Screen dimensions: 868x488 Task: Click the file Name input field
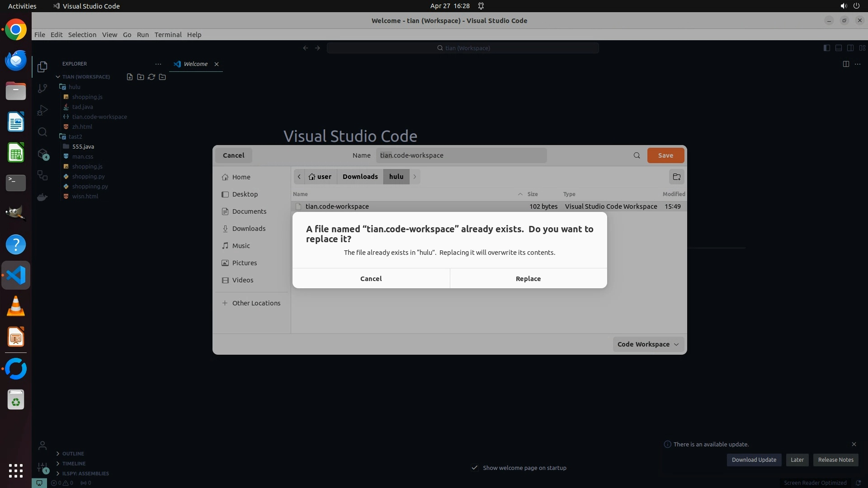(461, 155)
